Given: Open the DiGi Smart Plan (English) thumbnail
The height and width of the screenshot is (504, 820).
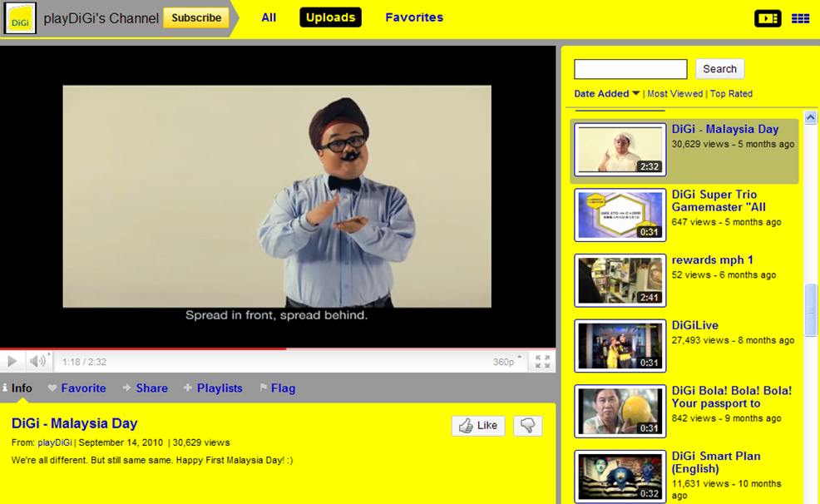Looking at the screenshot, I should (x=620, y=477).
